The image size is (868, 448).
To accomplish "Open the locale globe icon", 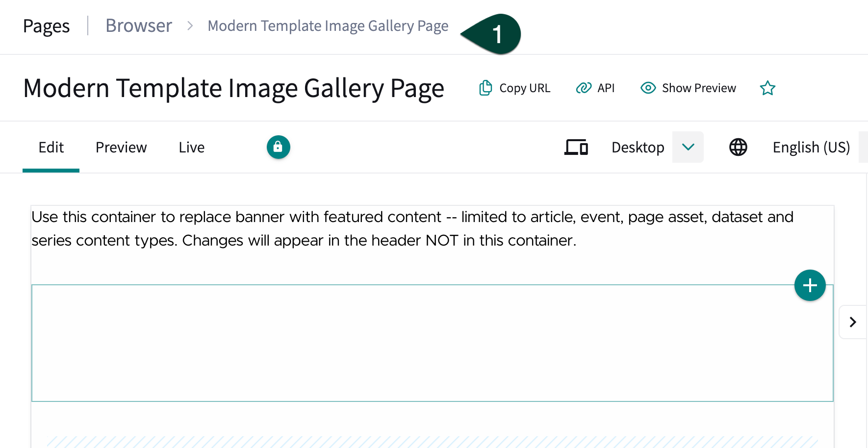I will (738, 147).
